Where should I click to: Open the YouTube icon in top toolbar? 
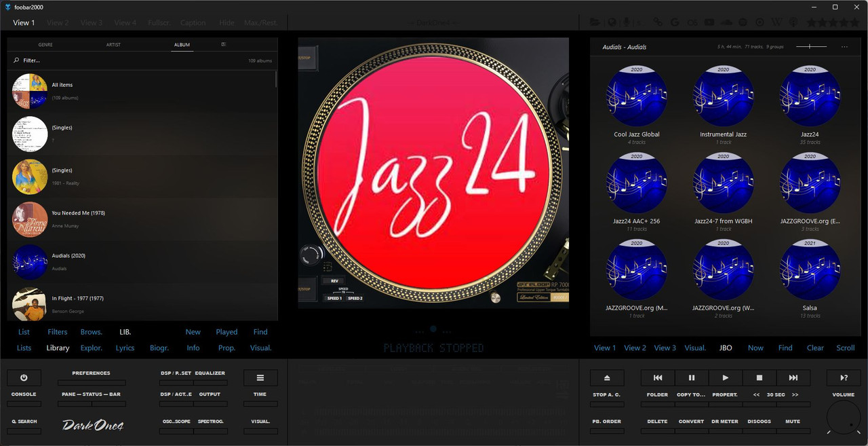click(709, 22)
